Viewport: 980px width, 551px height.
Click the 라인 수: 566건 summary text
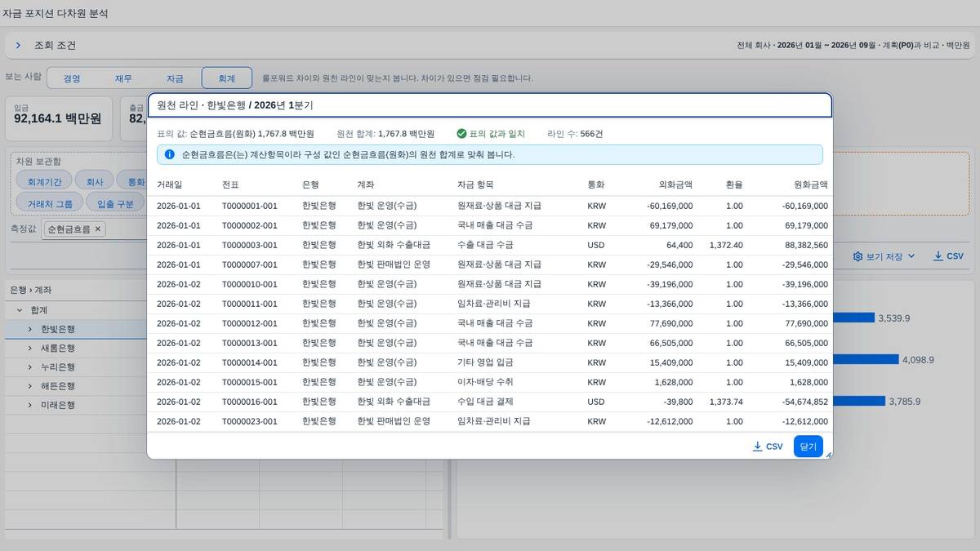pos(575,134)
